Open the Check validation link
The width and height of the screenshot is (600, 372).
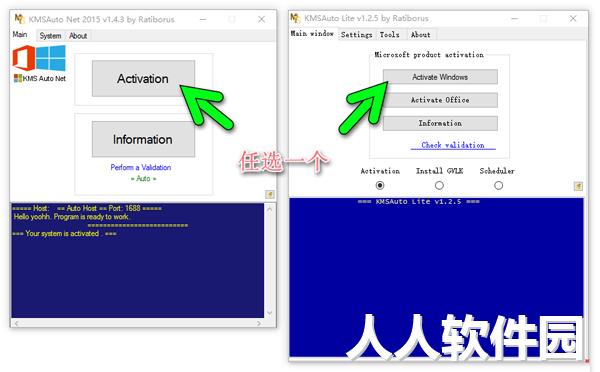coord(453,145)
